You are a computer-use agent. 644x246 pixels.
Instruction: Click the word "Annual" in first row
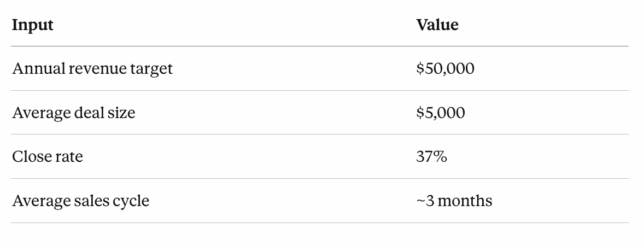click(x=39, y=68)
